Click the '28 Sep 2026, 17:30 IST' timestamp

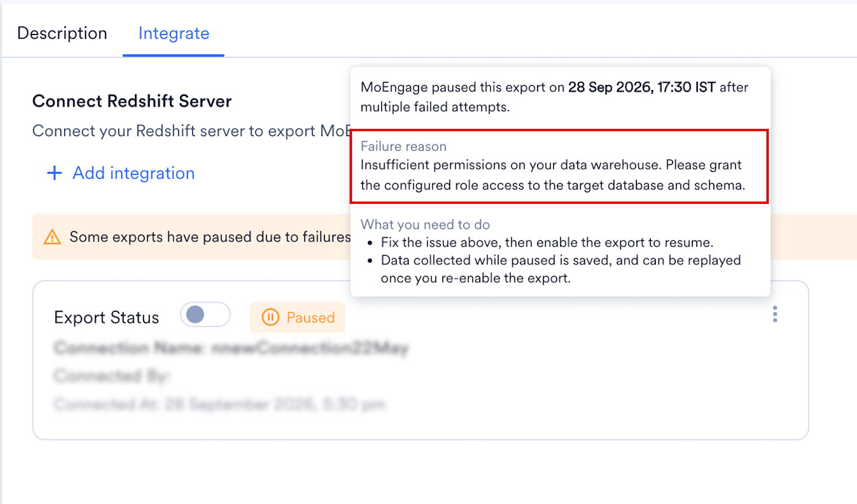point(642,87)
